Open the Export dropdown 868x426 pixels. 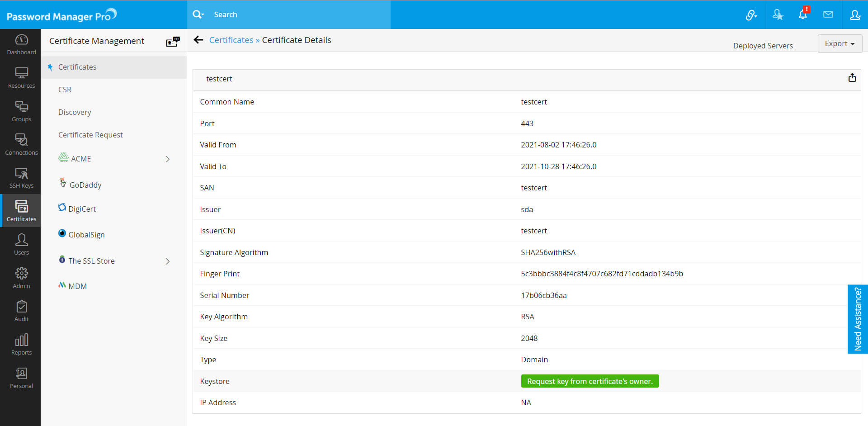point(840,43)
